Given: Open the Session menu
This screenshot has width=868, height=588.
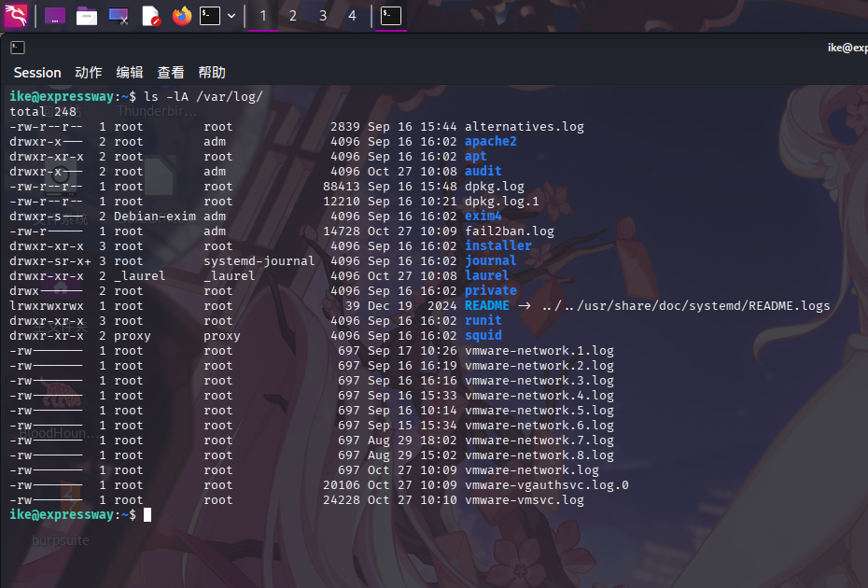Looking at the screenshot, I should [x=37, y=73].
